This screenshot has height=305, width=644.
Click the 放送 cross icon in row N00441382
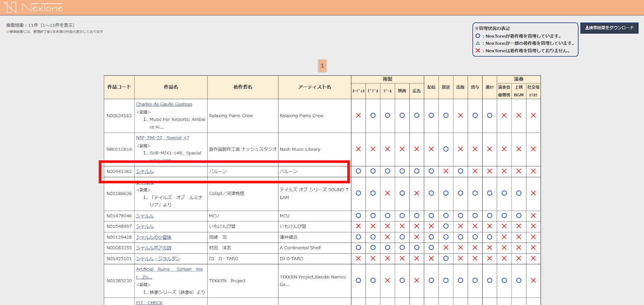(446, 171)
